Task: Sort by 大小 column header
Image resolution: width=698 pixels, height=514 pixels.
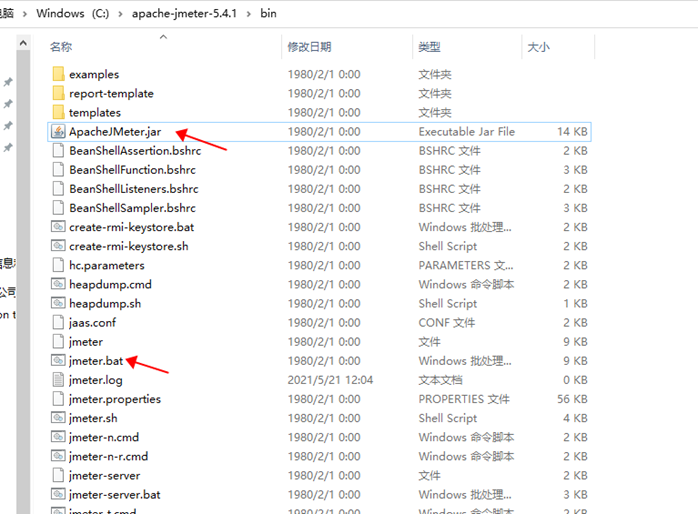Action: pyautogui.click(x=538, y=47)
